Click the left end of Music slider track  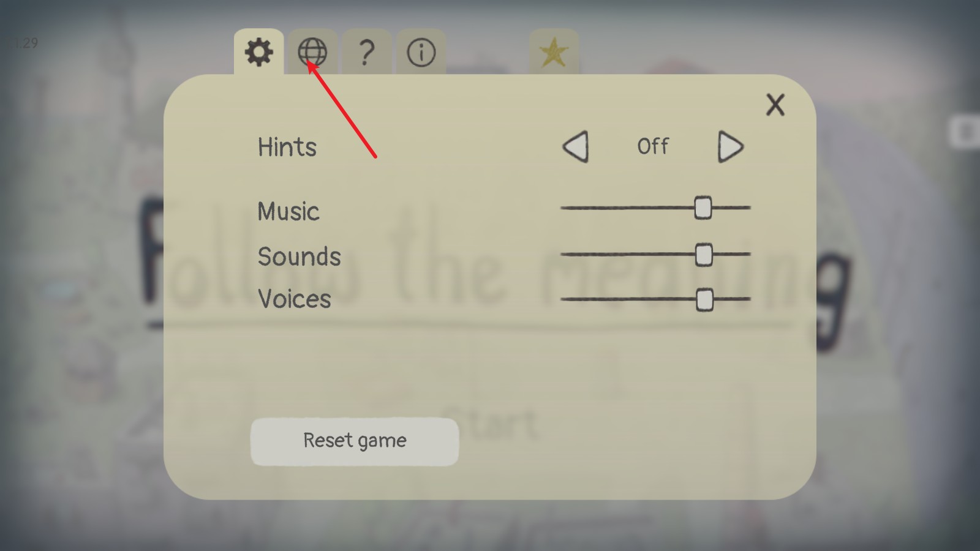point(564,208)
